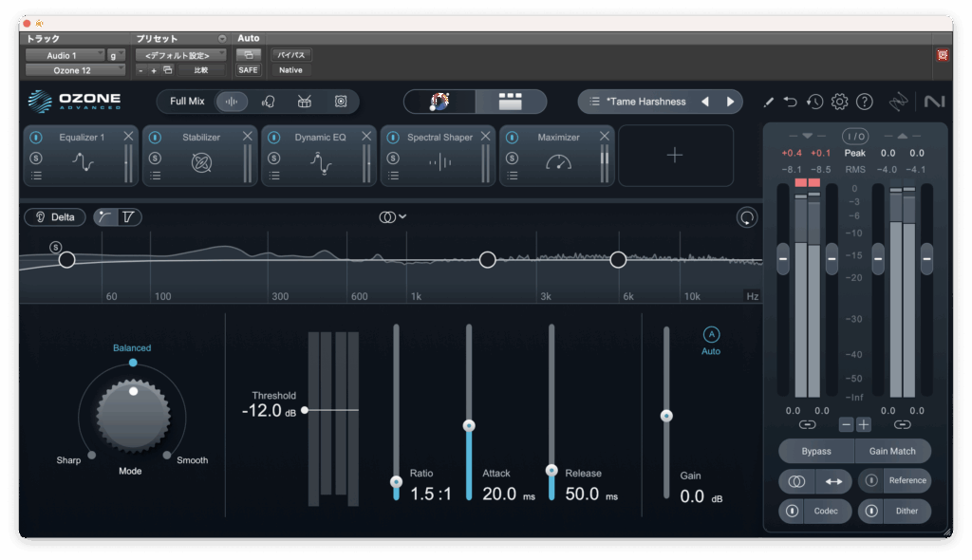972x560 pixels.
Task: Click the pencil edit icon beside preset
Action: (769, 102)
